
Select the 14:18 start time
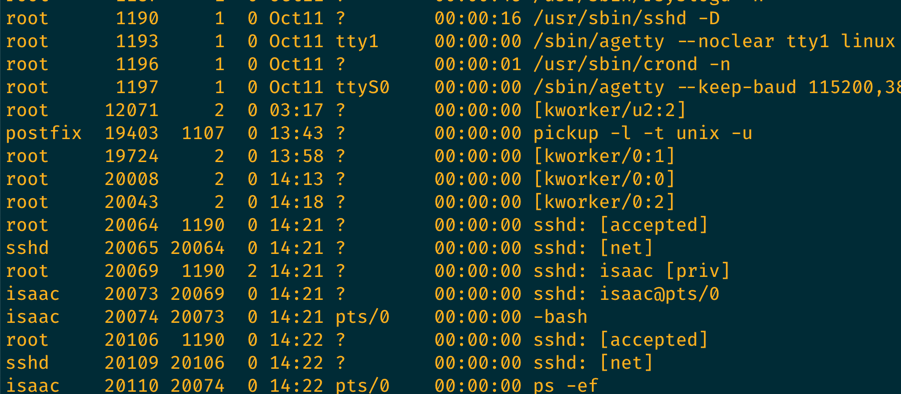point(296,202)
